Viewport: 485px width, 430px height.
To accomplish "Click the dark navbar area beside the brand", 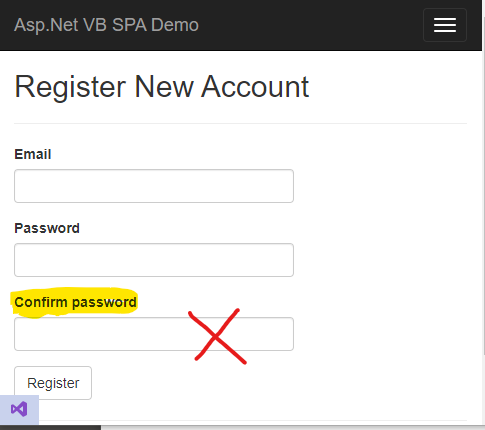I will click(x=310, y=25).
